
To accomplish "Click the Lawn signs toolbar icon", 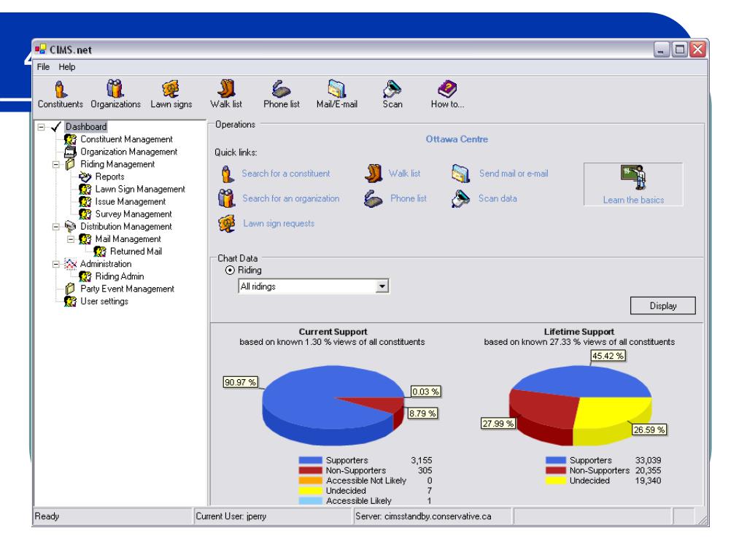I will click(171, 88).
